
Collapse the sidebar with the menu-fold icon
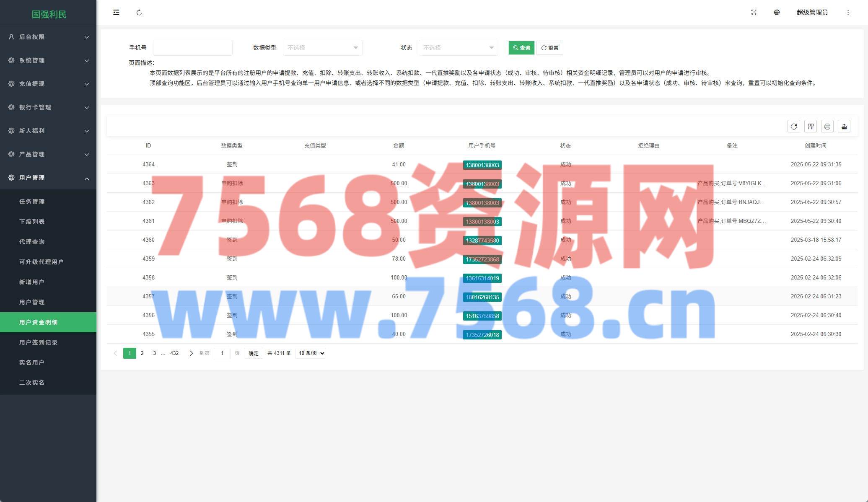(116, 13)
